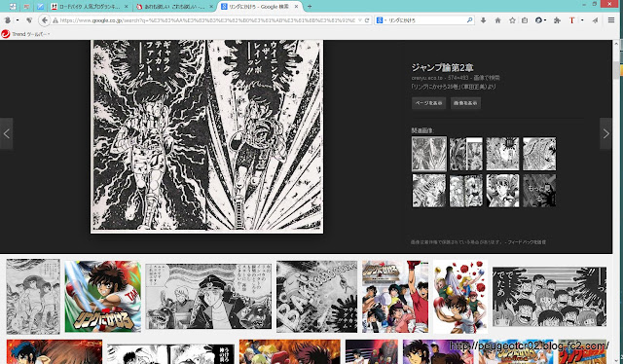
Task: Click the red T toolbar icon
Action: (571, 20)
